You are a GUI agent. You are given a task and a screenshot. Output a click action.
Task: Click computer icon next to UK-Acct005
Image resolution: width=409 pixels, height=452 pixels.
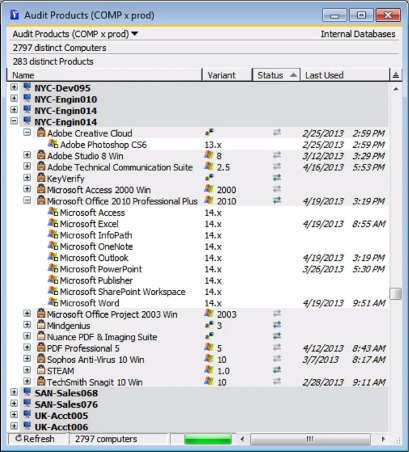point(27,415)
